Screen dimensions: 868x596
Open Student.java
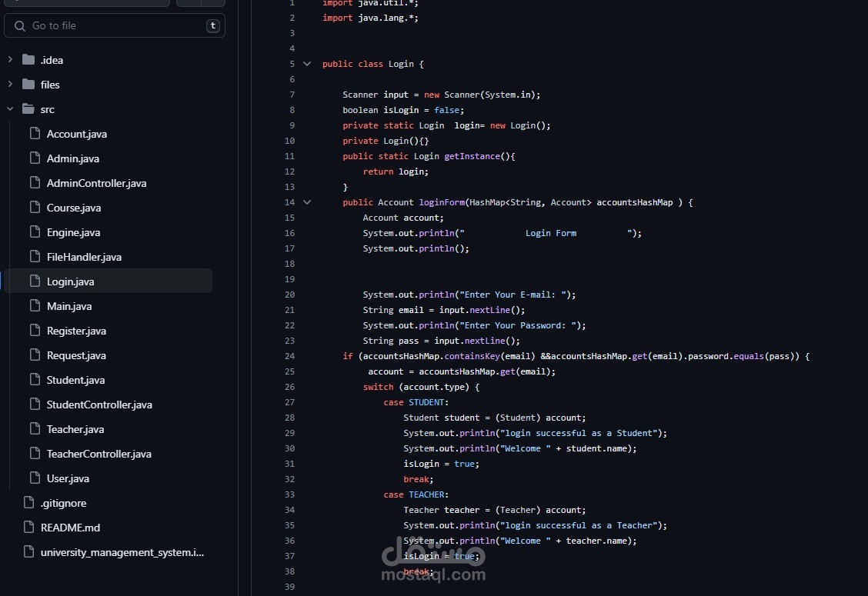(75, 380)
